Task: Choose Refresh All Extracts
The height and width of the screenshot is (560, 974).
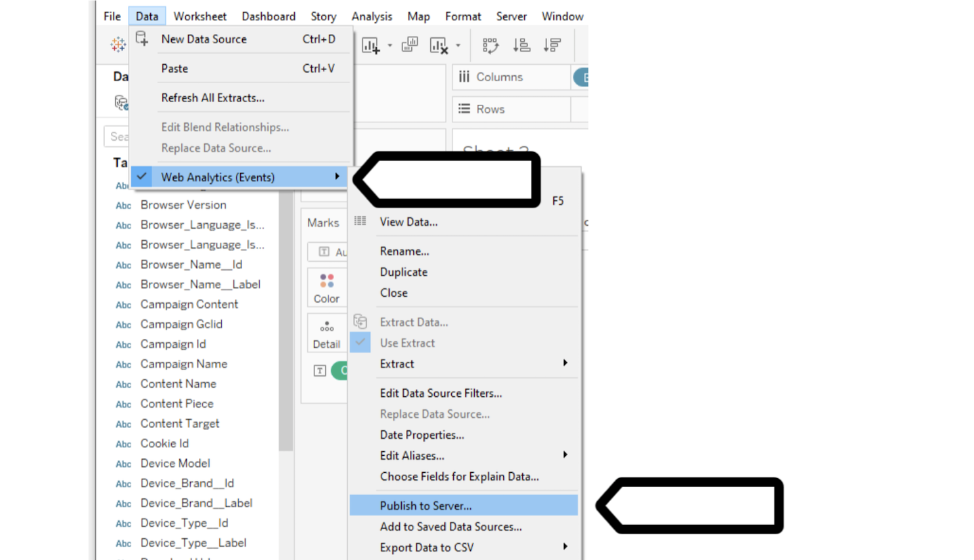Action: [x=241, y=98]
